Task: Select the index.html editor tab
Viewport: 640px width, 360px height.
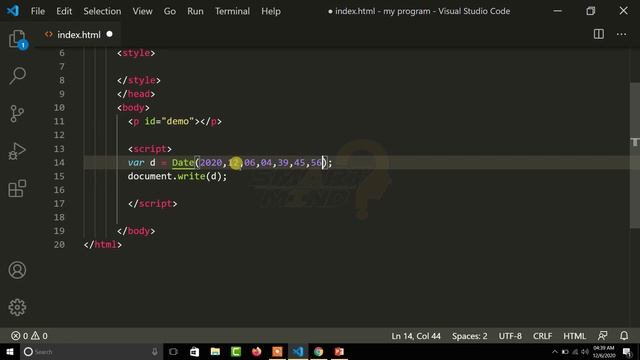Action: [78, 35]
